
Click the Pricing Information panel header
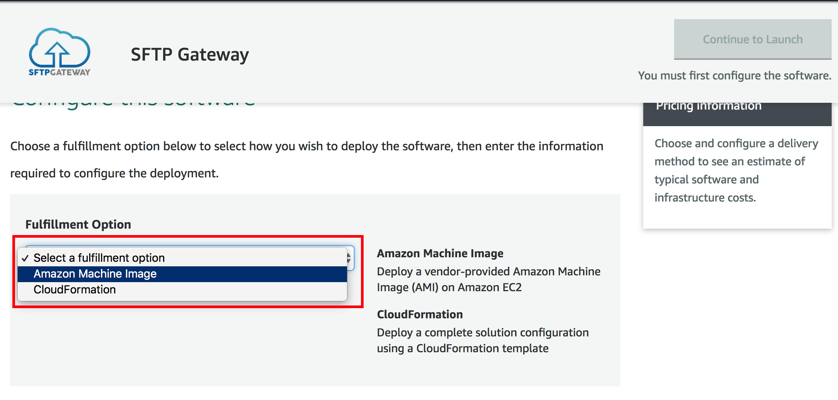point(738,112)
